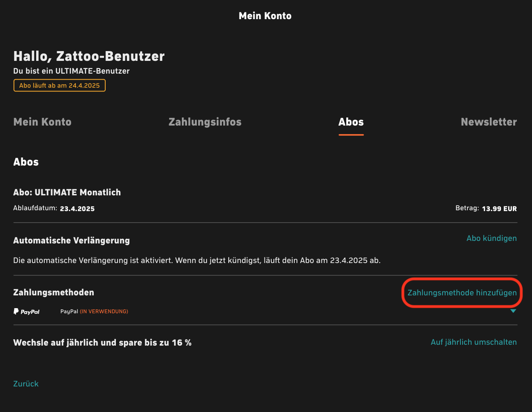
Task: Click 'Wechsle auf jährlich und spare' text
Action: (102, 343)
